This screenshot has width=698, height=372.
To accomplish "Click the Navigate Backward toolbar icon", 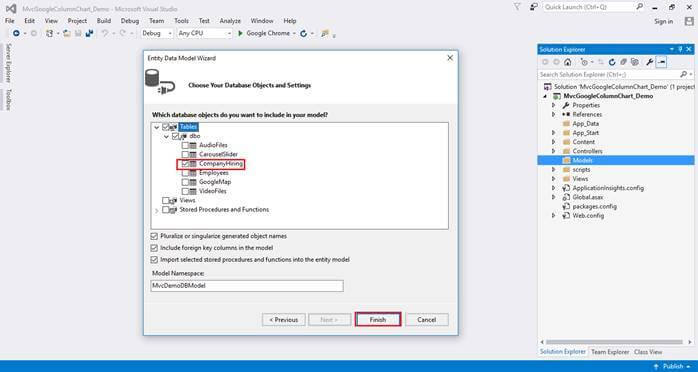I will 16,33.
